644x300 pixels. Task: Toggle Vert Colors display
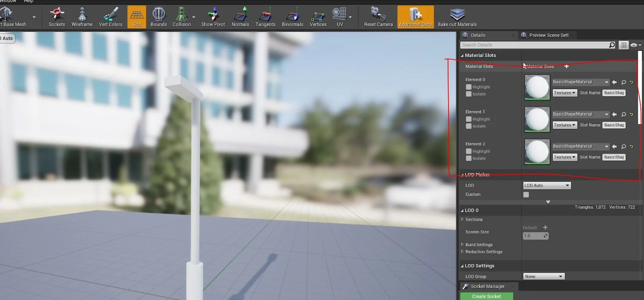tap(110, 17)
